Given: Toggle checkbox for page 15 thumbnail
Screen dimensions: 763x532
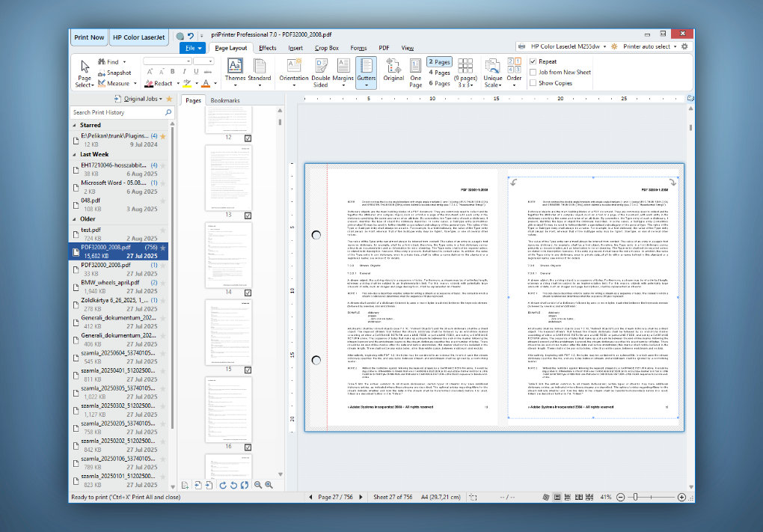Looking at the screenshot, I should point(248,370).
